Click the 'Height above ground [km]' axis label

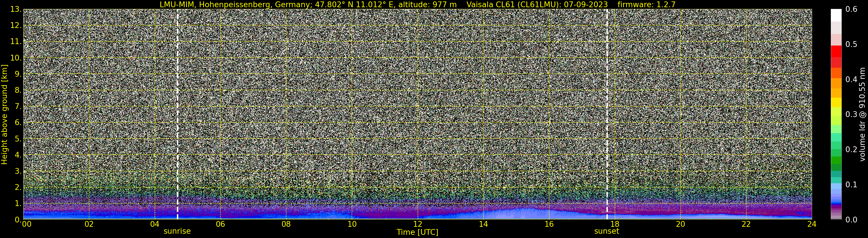[4, 114]
